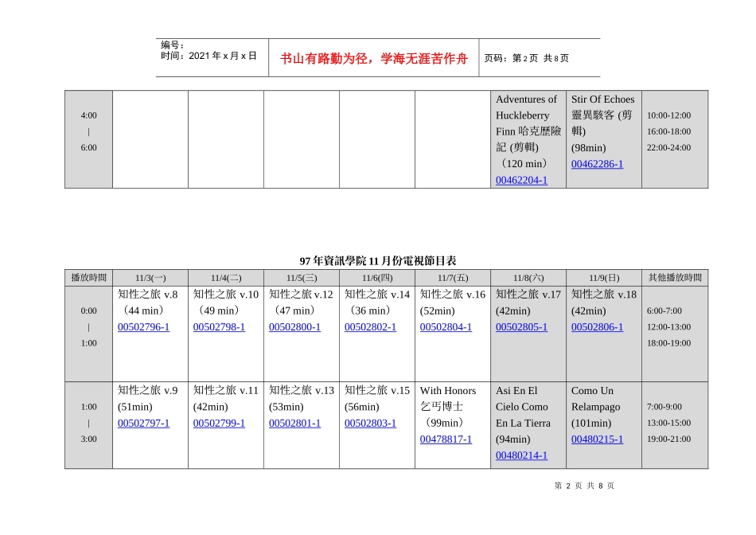Open link 00478817-1 for With Honors
Image resolution: width=756 pixels, height=535 pixels.
(446, 439)
